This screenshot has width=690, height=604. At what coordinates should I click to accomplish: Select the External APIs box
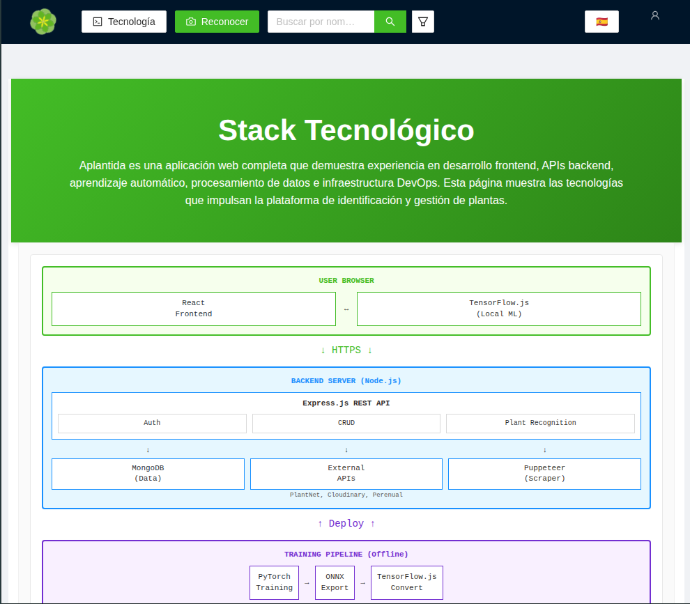pos(346,473)
